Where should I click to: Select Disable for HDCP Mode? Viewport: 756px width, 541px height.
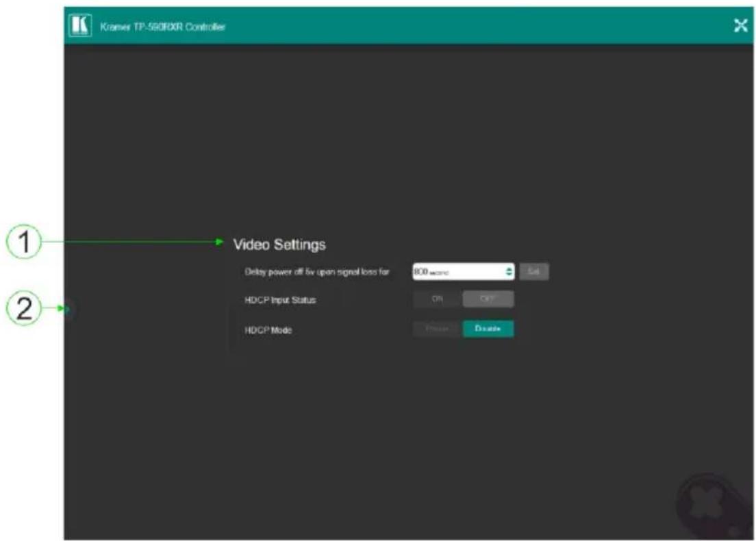(488, 329)
